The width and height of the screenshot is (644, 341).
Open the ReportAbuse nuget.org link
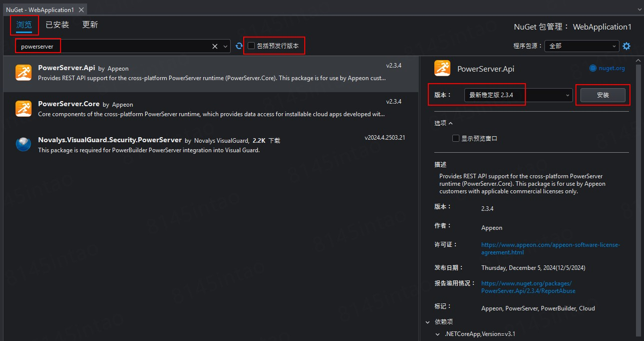click(529, 287)
